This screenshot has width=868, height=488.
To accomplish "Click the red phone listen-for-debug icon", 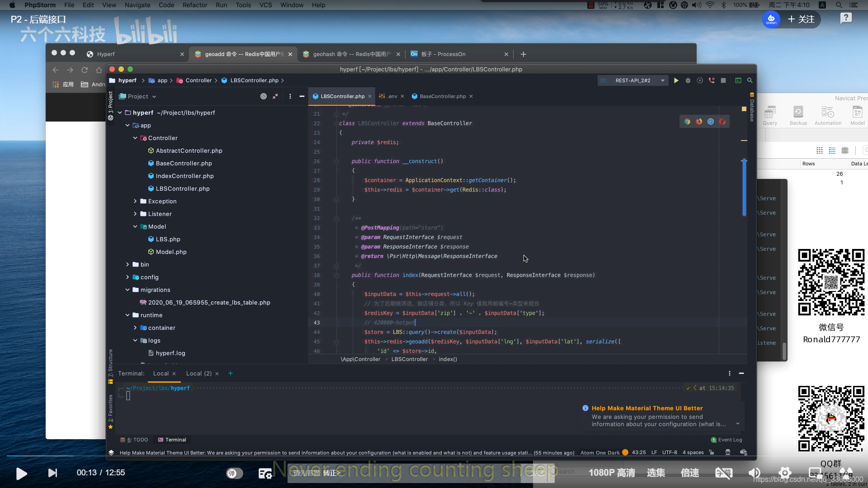I will [x=712, y=80].
